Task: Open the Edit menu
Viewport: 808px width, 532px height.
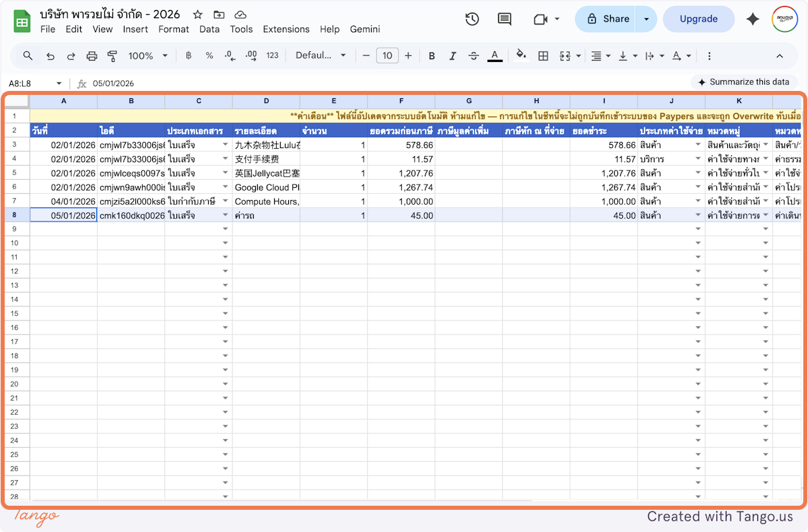Action: [74, 29]
